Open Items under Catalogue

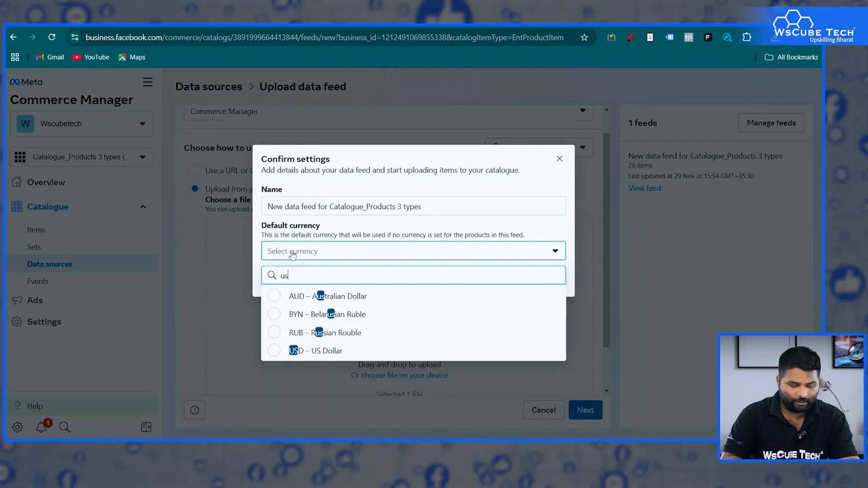click(36, 230)
